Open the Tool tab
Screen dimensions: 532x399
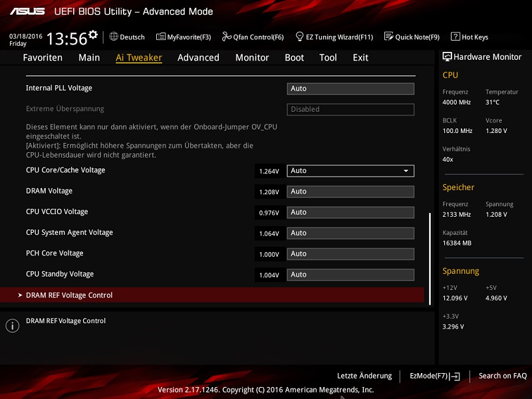coord(328,58)
